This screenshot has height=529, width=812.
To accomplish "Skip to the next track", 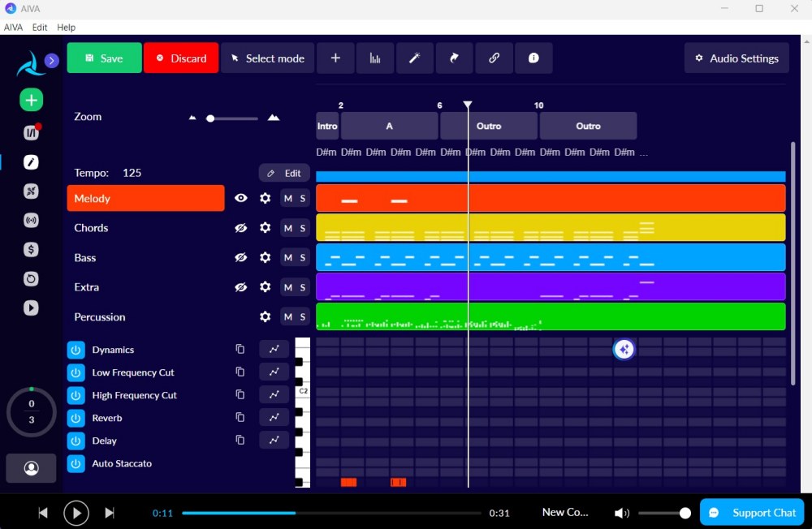I will [110, 513].
